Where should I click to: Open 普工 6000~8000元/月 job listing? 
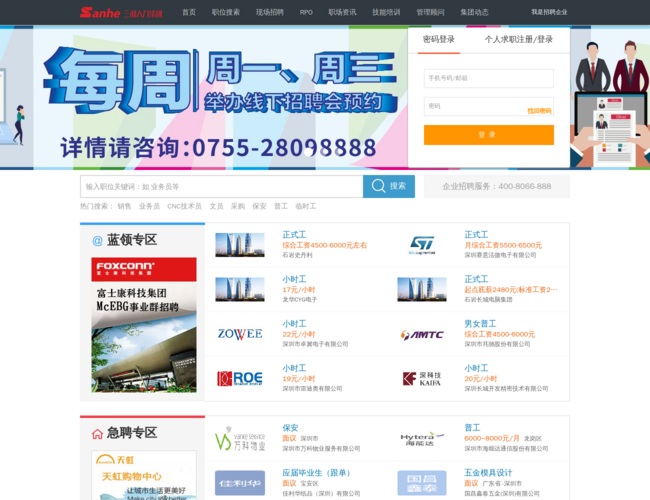[x=472, y=428]
